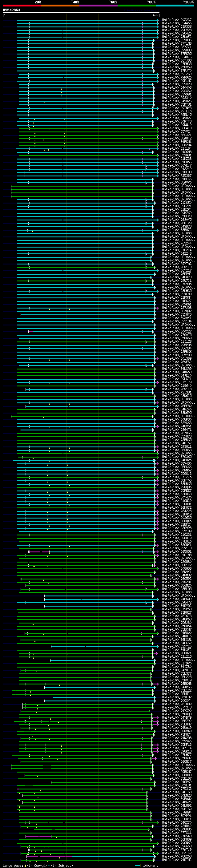Pick the UniRef100_C5PCX6 row label
The height and width of the screenshot is (868, 197).
[177, 467]
